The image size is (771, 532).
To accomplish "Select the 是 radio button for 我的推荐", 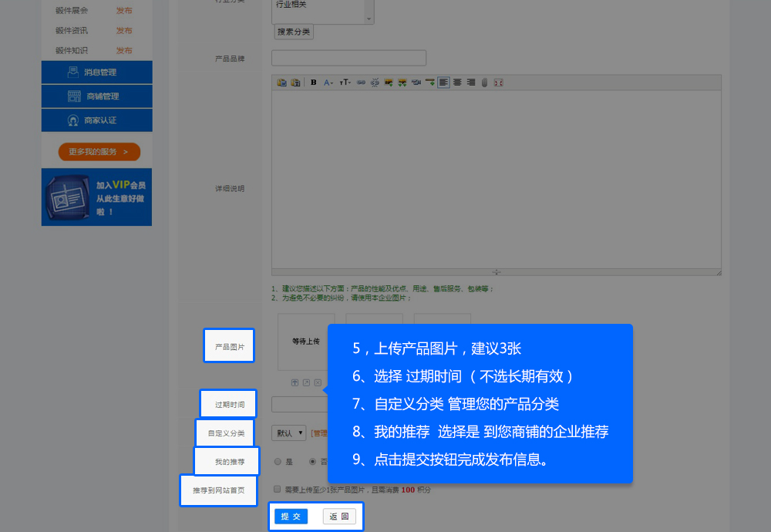I will pos(278,462).
